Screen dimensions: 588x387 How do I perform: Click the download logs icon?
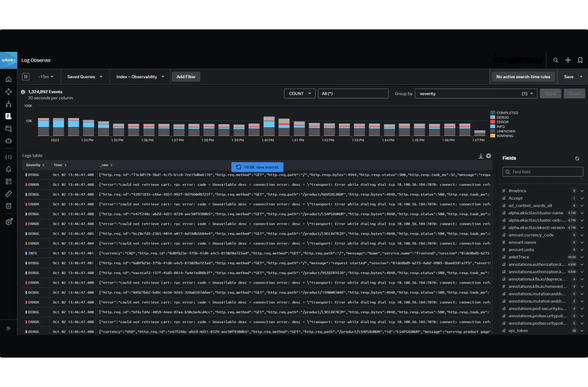tap(480, 156)
